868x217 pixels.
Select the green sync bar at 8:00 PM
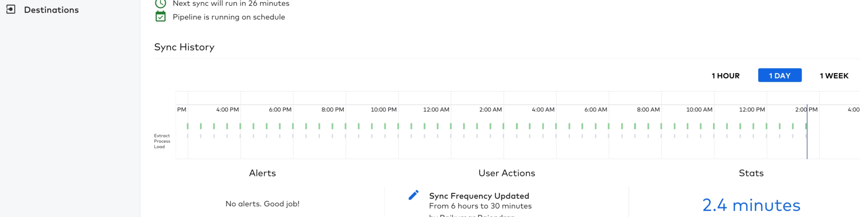click(x=345, y=126)
